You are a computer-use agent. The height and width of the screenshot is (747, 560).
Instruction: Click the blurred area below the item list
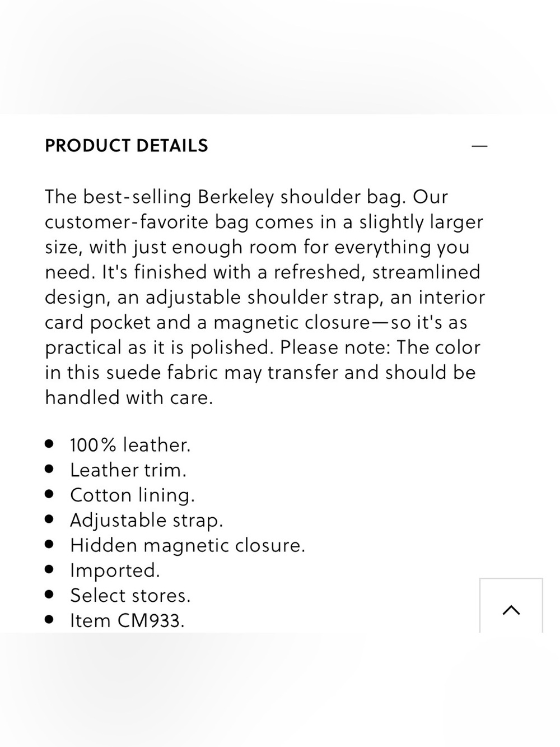tap(280, 690)
